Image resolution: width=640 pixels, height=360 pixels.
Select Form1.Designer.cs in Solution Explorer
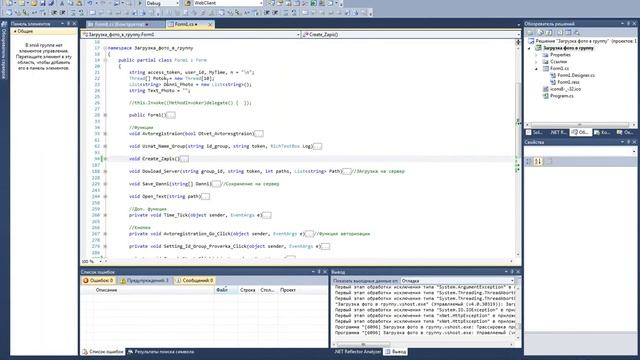pos(576,76)
